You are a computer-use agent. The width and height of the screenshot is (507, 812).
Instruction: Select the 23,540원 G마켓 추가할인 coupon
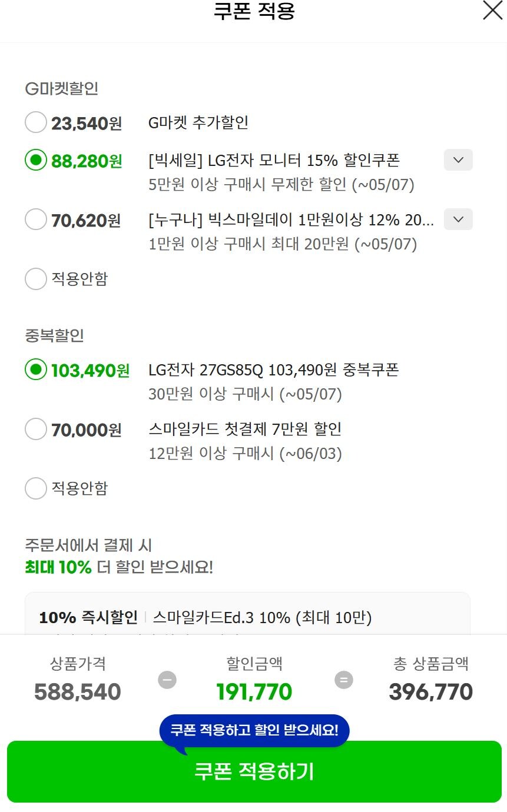click(x=36, y=122)
